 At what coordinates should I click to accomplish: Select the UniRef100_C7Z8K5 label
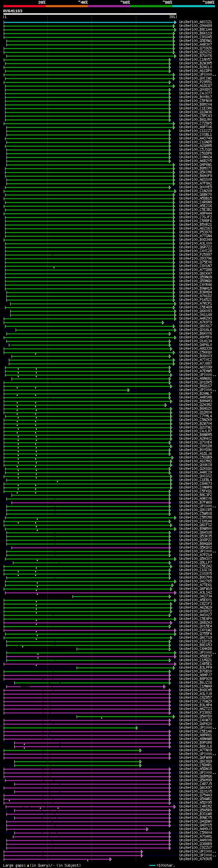196,124
